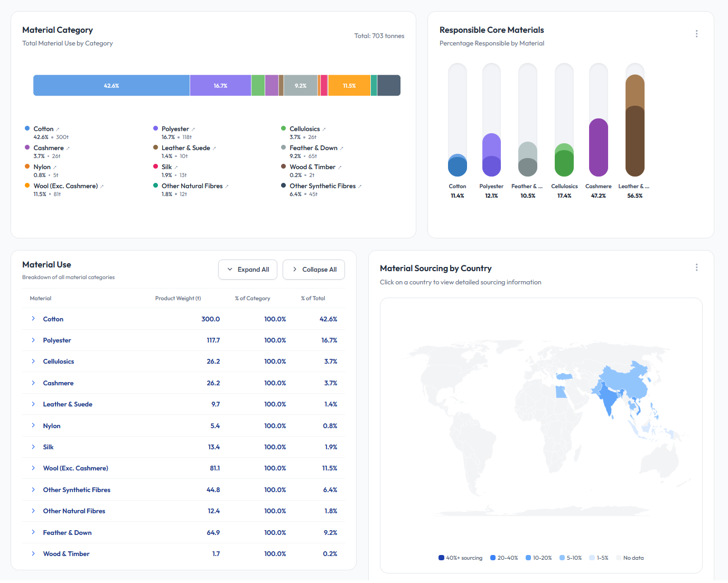Expand the Cotton row in Material Use
The image size is (728, 583).
pyautogui.click(x=33, y=319)
